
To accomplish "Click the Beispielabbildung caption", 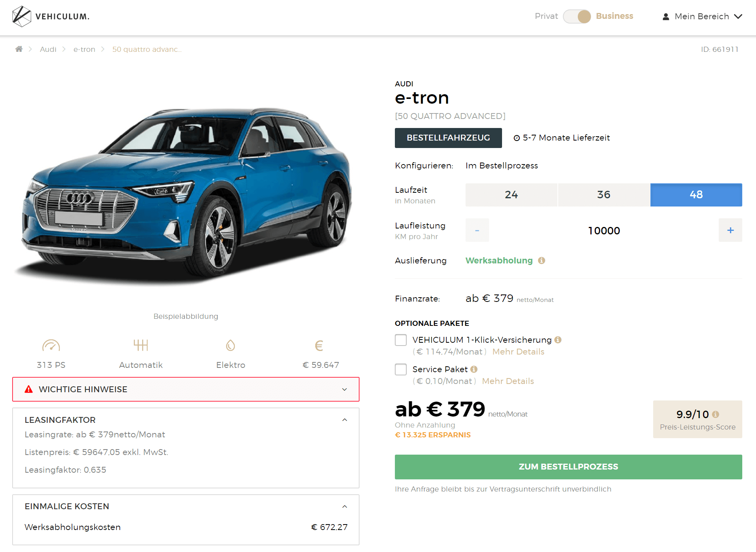I will tap(186, 316).
